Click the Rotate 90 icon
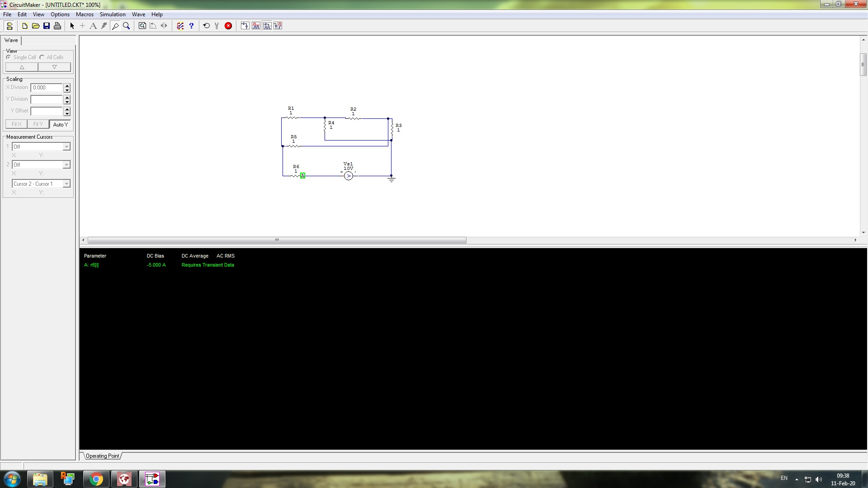 [x=153, y=26]
